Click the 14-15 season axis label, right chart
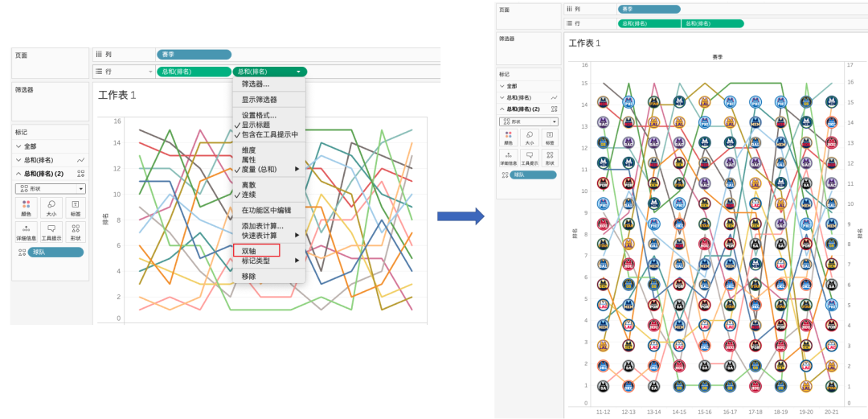Screen dimensions: 868x419 pyautogui.click(x=679, y=412)
